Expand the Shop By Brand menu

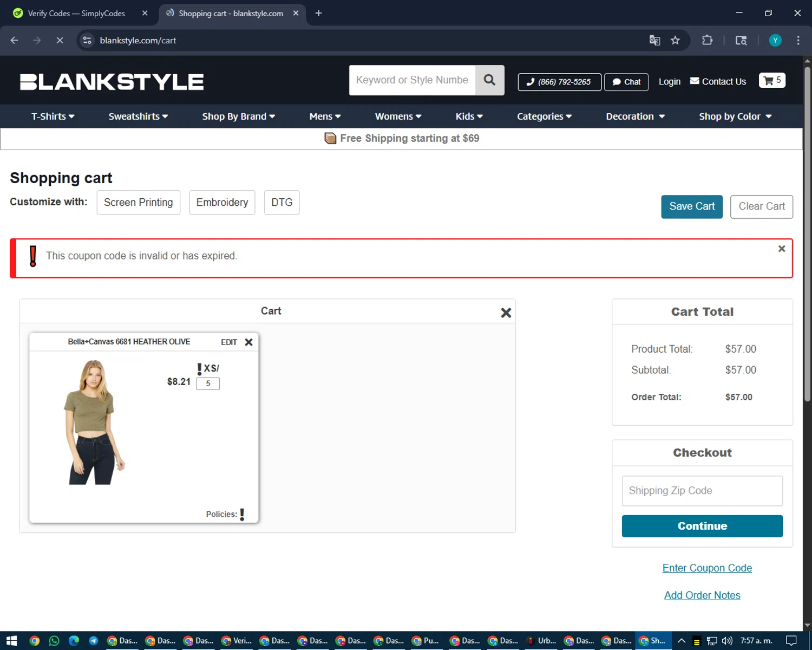[239, 116]
